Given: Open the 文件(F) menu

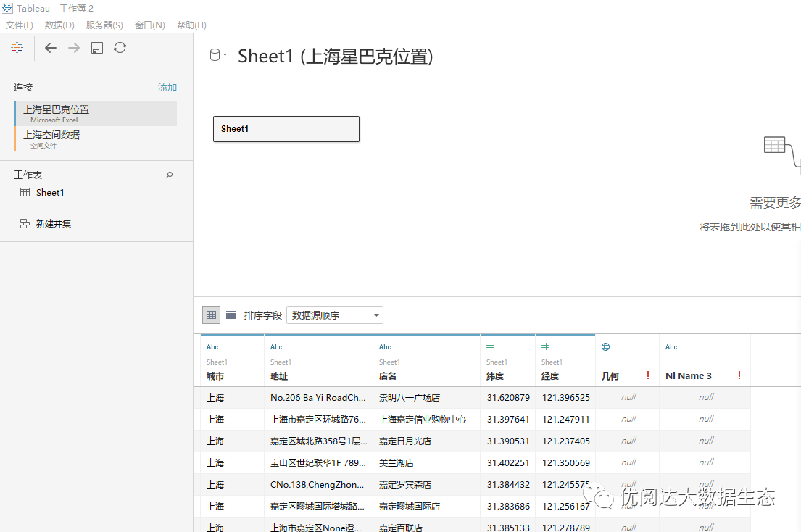Looking at the screenshot, I should pos(20,25).
